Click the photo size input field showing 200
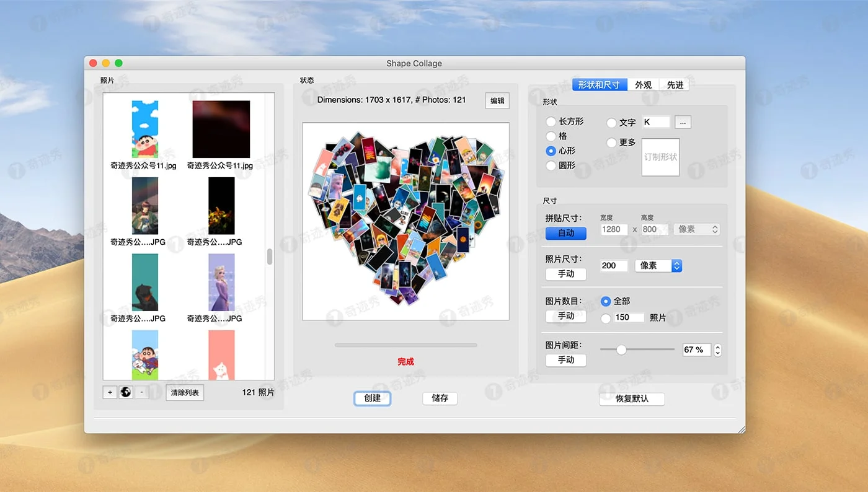The width and height of the screenshot is (868, 492). tap(614, 265)
